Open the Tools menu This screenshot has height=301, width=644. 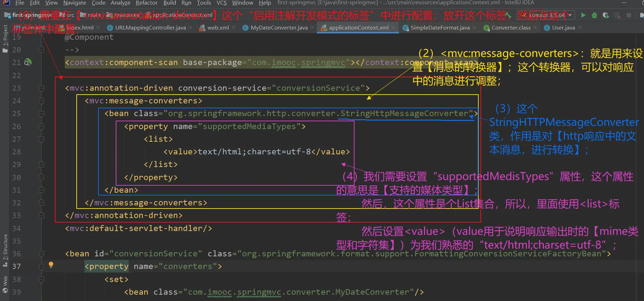pos(204,3)
